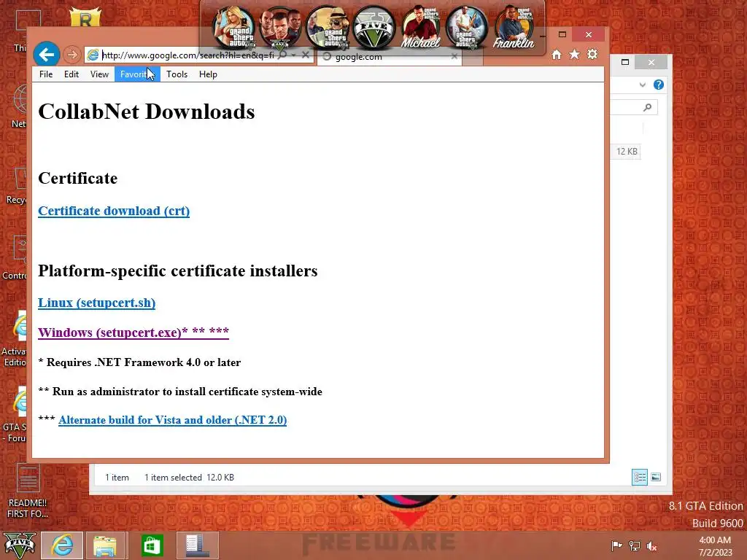This screenshot has width=747, height=560.
Task: Open the IE Tools gear icon
Action: click(x=592, y=54)
